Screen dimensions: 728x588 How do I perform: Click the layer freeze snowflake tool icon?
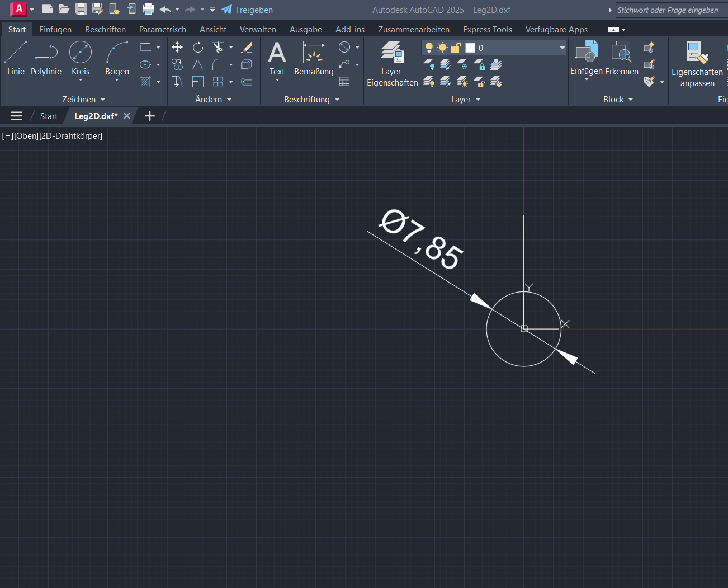(462, 65)
